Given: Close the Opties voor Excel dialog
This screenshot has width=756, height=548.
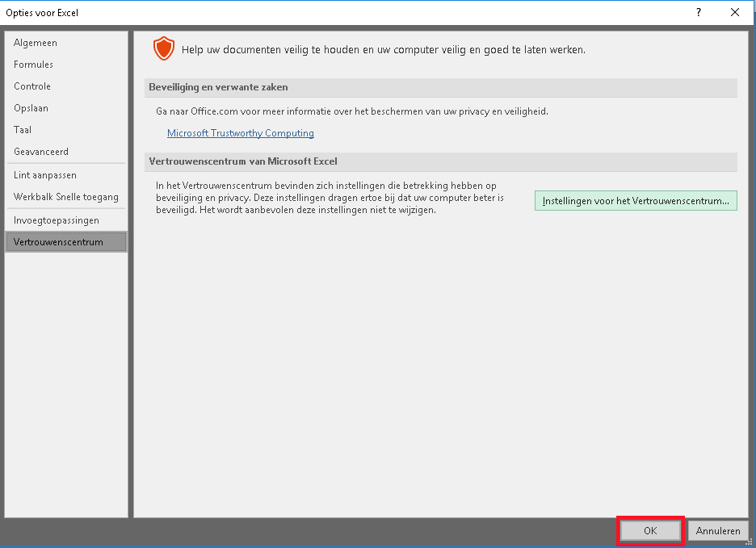Looking at the screenshot, I should click(x=735, y=12).
